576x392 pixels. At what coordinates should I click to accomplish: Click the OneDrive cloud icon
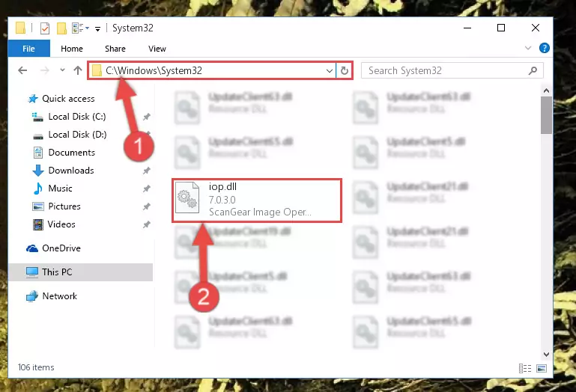tap(32, 248)
